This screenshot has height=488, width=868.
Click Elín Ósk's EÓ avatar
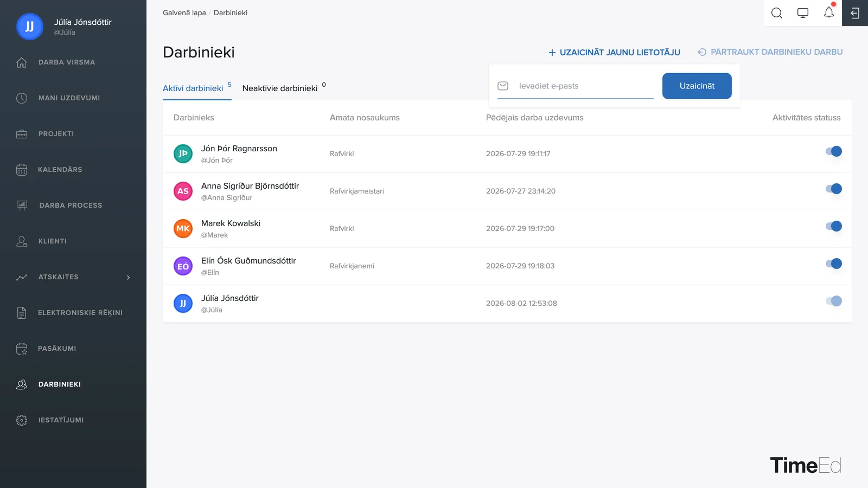pyautogui.click(x=183, y=266)
